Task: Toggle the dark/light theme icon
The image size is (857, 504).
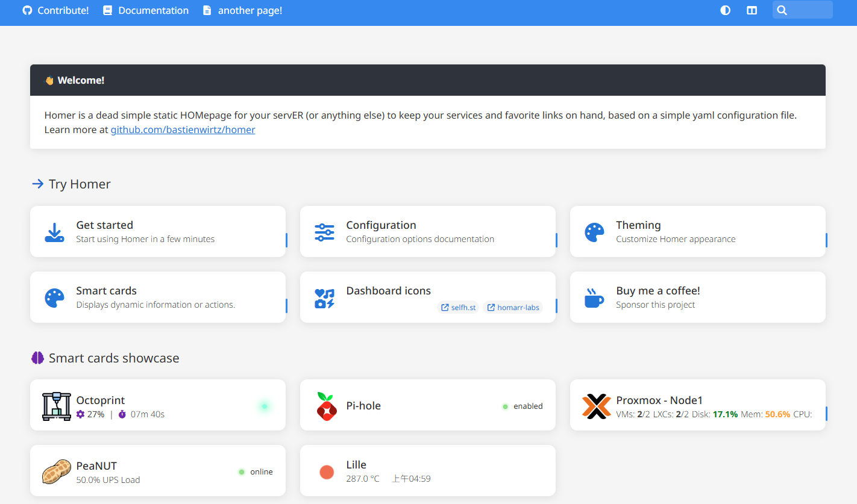Action: click(725, 10)
